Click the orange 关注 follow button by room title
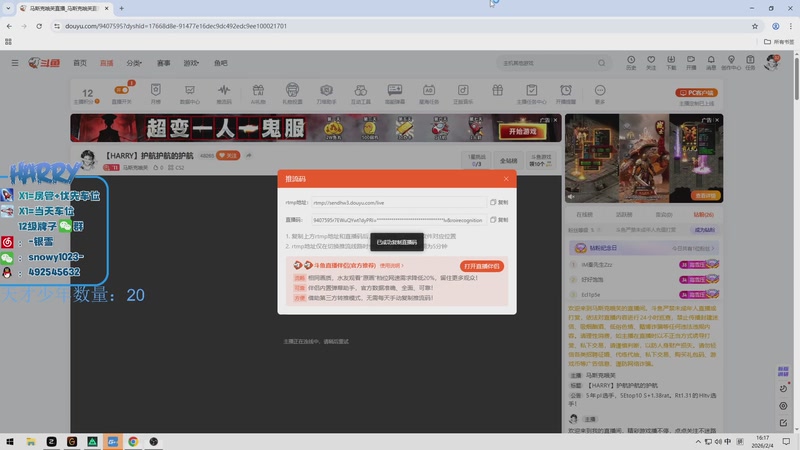This screenshot has height=450, width=800. point(228,156)
